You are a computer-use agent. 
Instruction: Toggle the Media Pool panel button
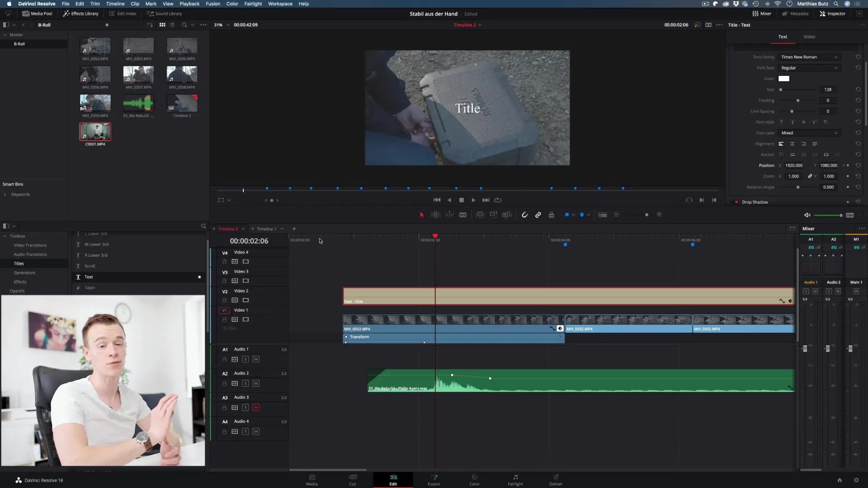click(x=38, y=14)
